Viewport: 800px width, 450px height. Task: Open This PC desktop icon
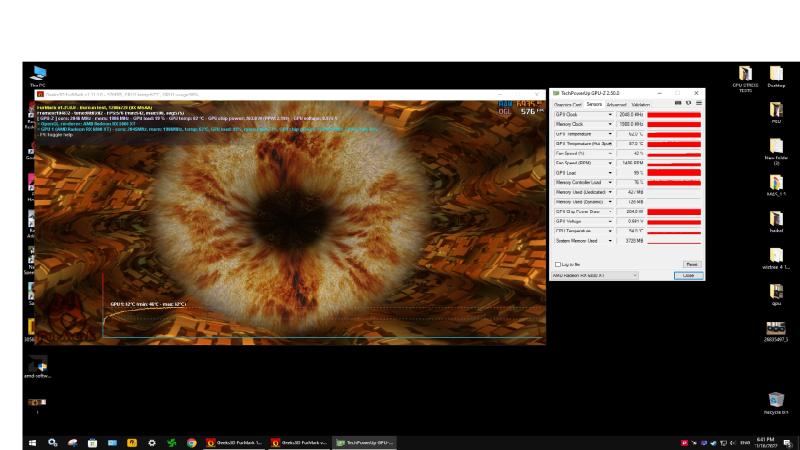tap(39, 74)
